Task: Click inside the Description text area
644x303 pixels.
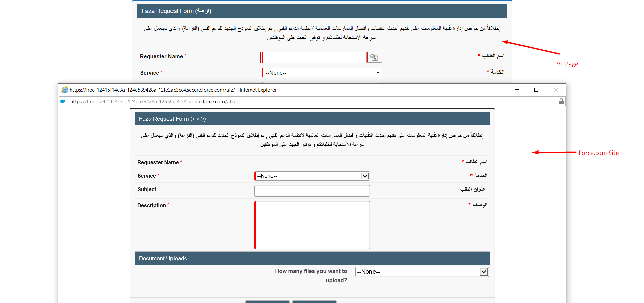Action: pos(312,225)
